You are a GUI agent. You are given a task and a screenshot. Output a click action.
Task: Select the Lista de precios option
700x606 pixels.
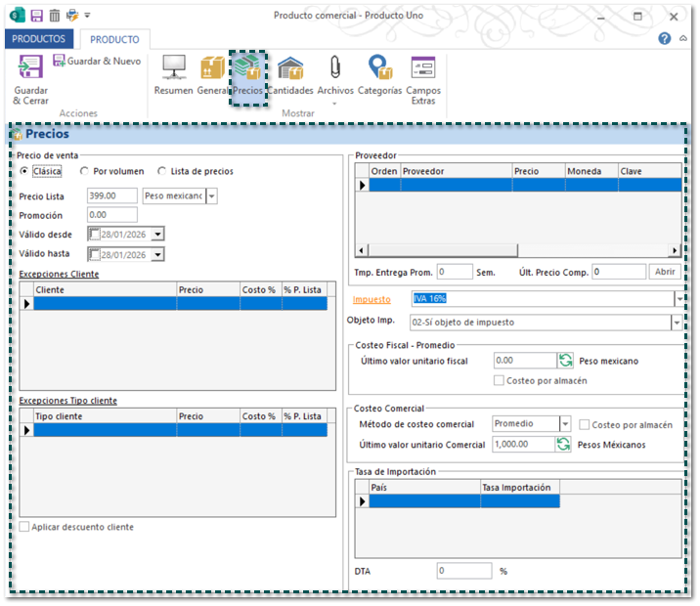pyautogui.click(x=162, y=171)
